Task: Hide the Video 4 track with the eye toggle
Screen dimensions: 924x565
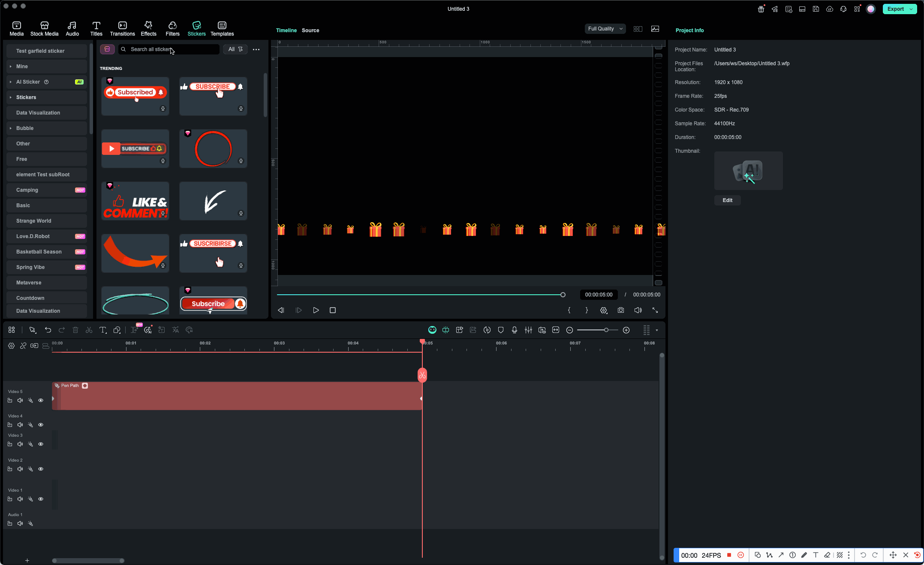Action: point(41,425)
